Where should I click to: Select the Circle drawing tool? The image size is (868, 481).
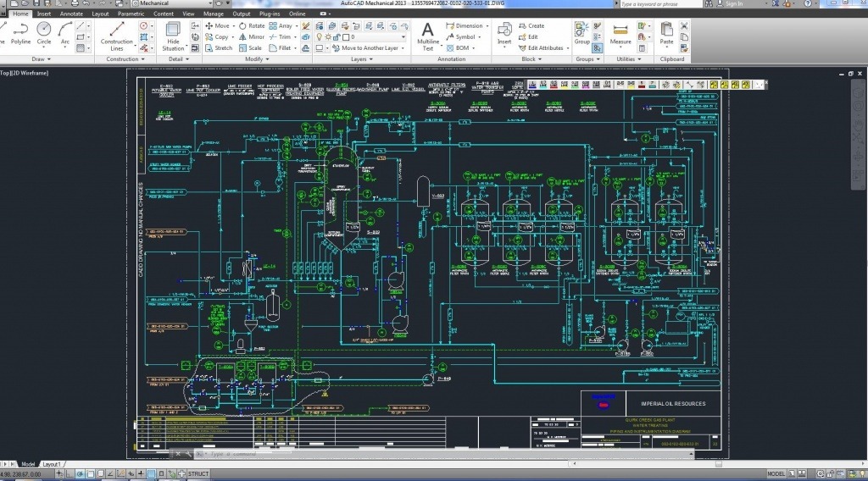[x=44, y=33]
